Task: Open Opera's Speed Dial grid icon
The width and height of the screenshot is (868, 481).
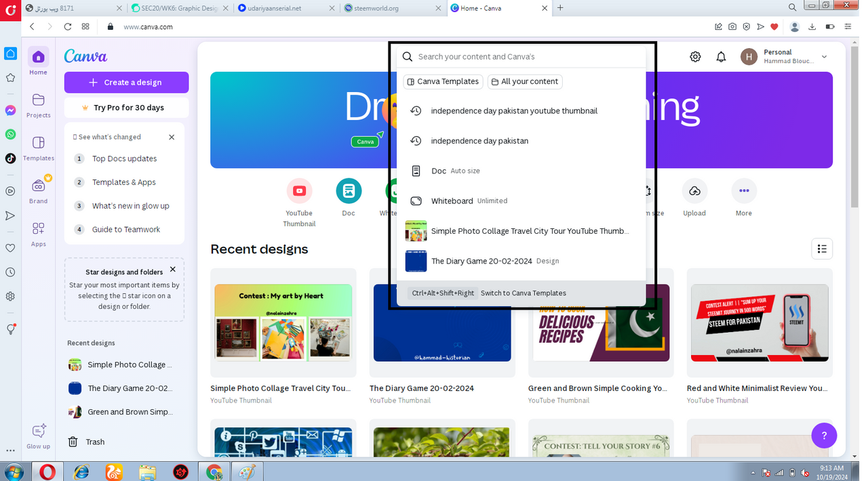Action: (x=85, y=26)
